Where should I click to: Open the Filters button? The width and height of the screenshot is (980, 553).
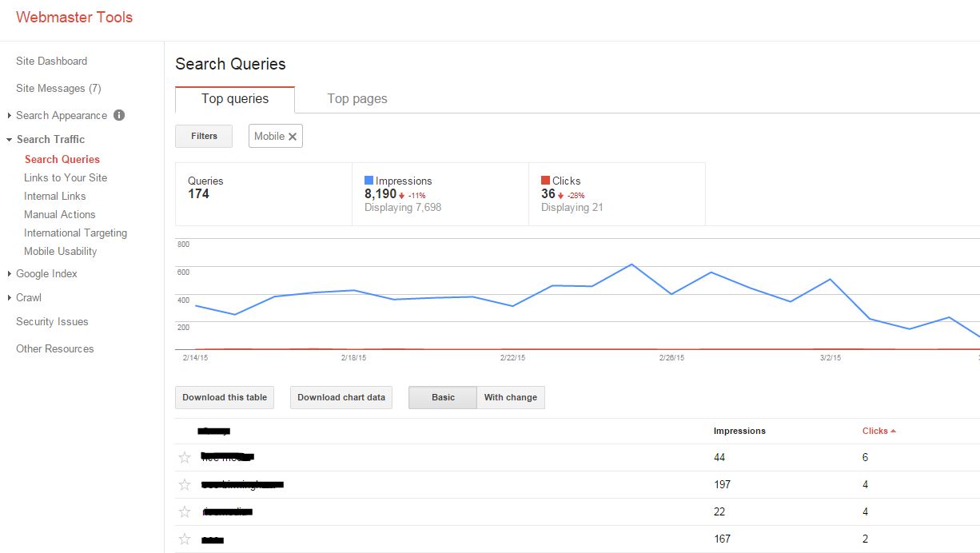click(x=204, y=136)
